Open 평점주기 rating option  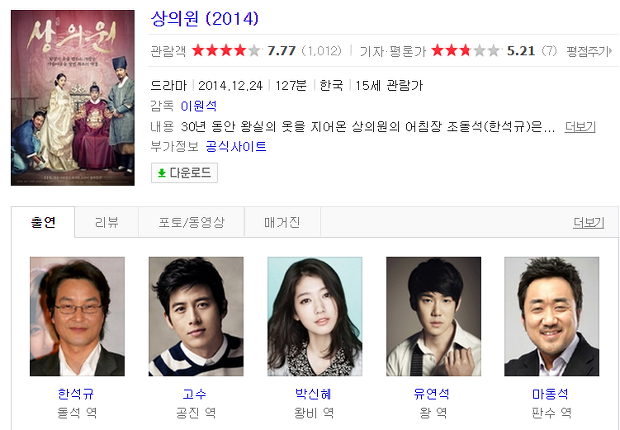(589, 51)
